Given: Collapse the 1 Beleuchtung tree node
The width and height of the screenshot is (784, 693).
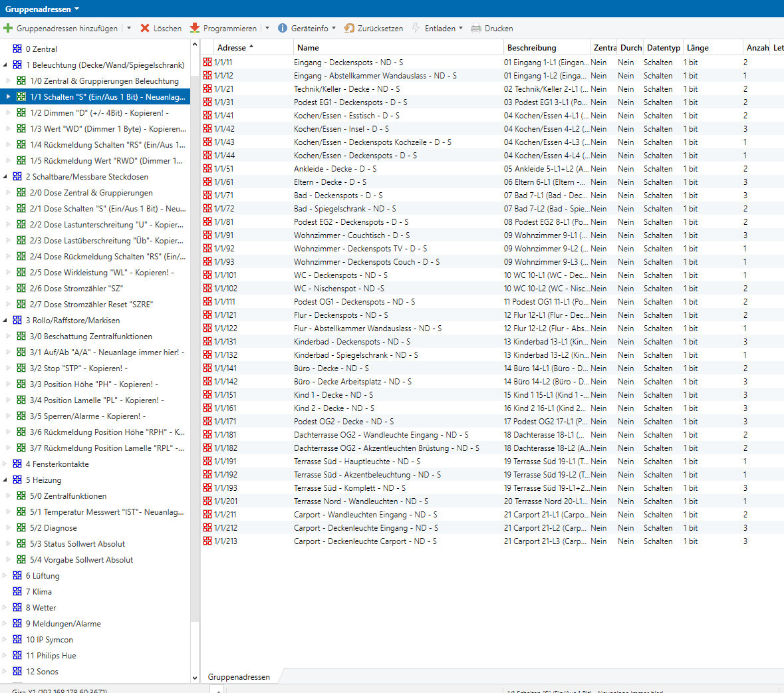Looking at the screenshot, I should (x=5, y=65).
